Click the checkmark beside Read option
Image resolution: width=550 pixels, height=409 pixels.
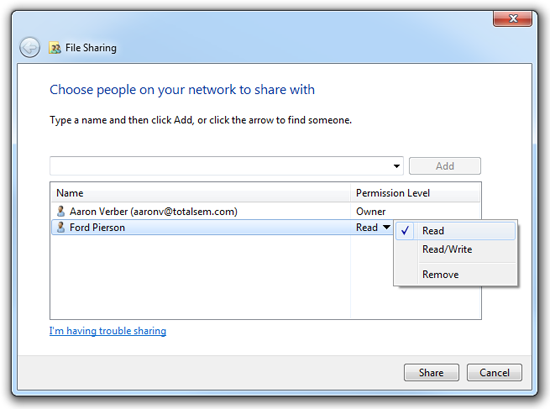click(x=405, y=231)
